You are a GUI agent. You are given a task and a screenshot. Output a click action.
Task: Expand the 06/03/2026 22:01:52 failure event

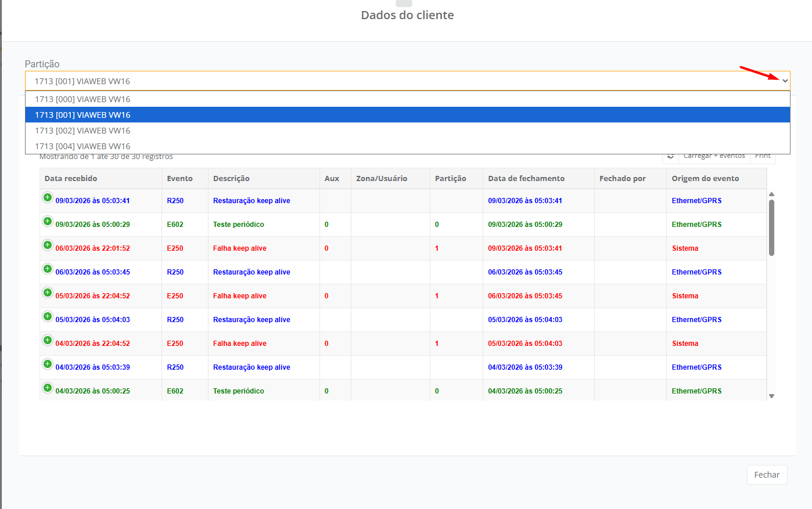48,246
